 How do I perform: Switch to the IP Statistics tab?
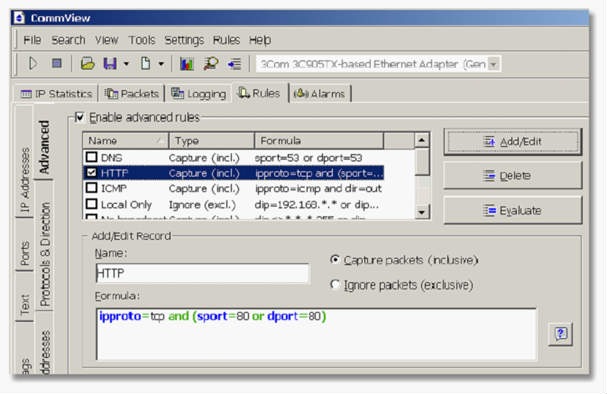point(57,94)
